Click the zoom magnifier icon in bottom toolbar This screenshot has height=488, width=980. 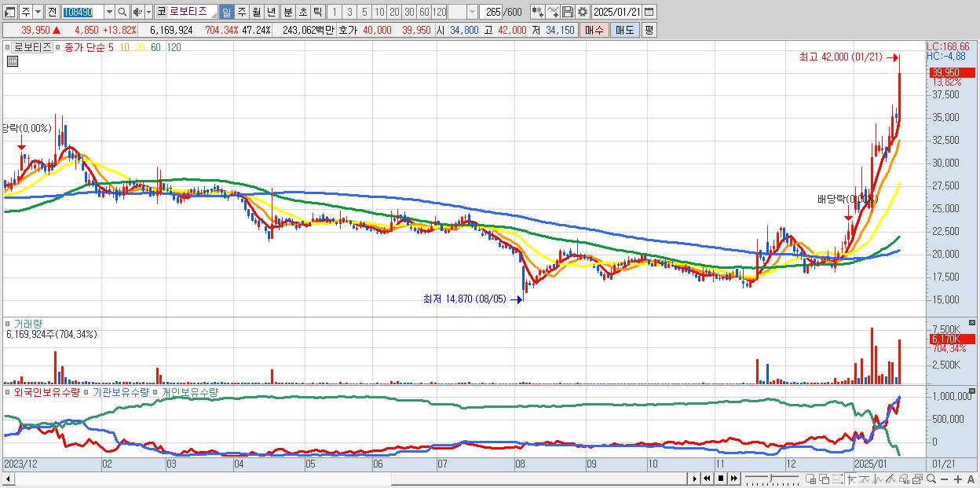point(931,479)
